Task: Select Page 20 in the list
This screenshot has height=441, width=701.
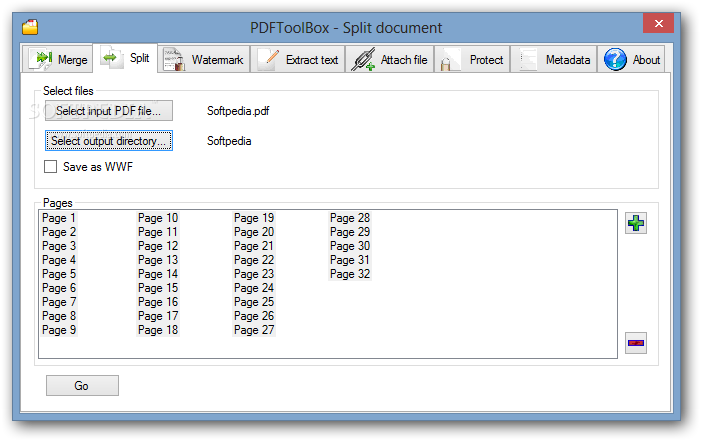Action: point(254,232)
